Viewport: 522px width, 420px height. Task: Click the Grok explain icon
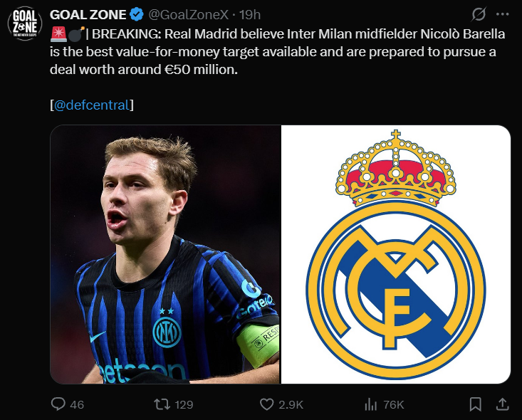479,14
